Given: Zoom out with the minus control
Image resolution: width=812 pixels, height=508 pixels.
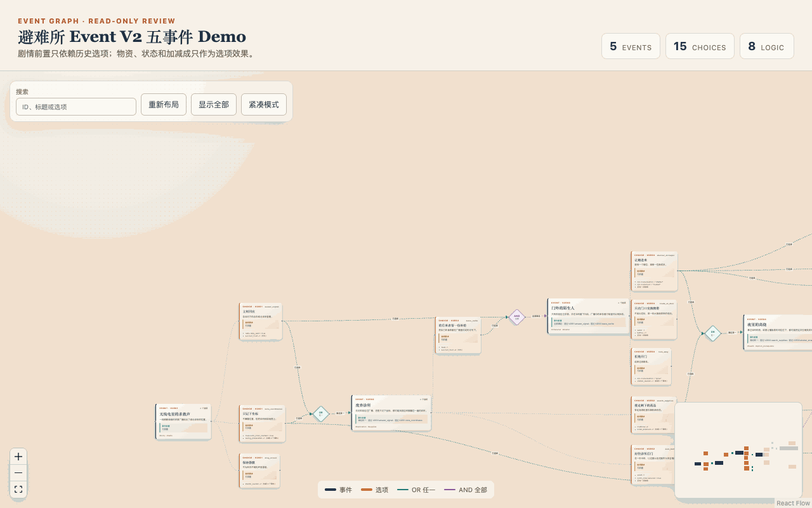Looking at the screenshot, I should click(x=18, y=473).
